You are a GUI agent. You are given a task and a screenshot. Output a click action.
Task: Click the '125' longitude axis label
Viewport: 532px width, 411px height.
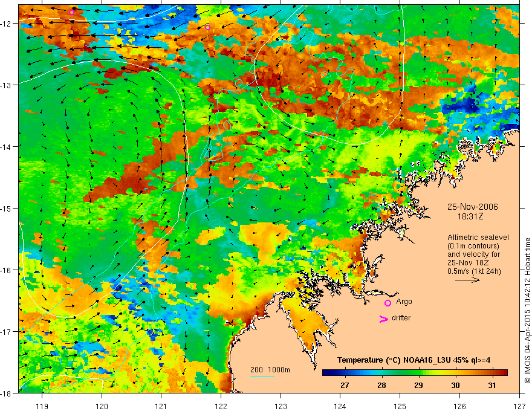(x=400, y=406)
